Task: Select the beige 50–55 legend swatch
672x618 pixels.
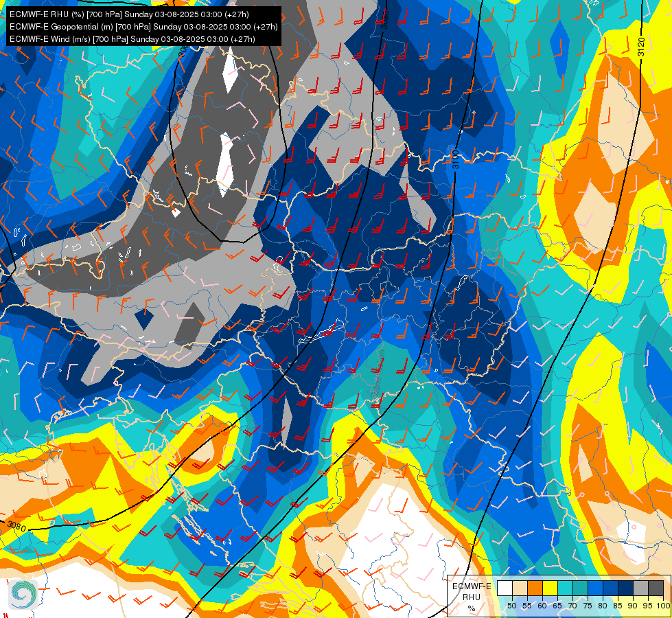Action: pyautogui.click(x=520, y=588)
